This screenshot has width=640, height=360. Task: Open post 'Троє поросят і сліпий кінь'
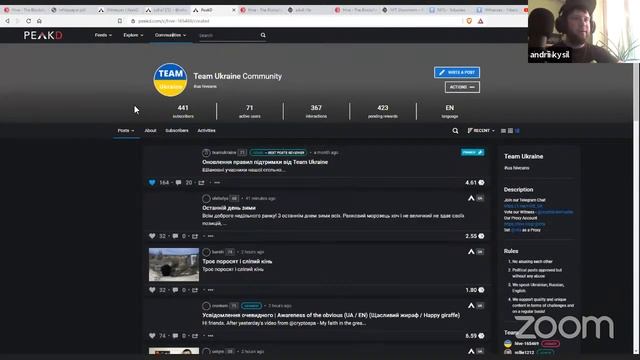coord(237,261)
